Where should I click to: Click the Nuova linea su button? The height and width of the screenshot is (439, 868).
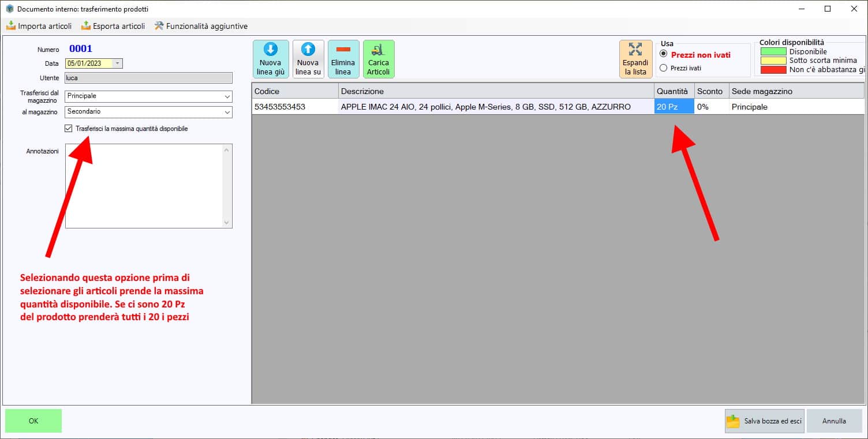308,59
